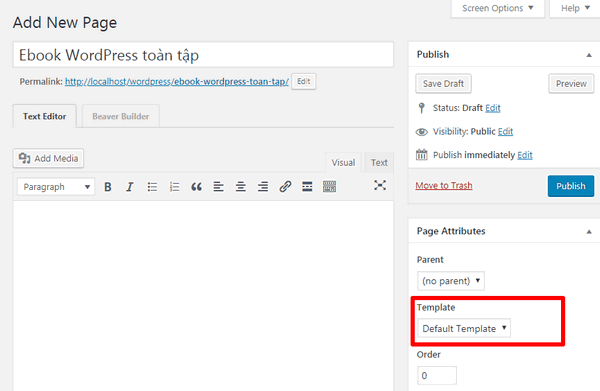Click the Order number field
The height and width of the screenshot is (391, 600).
437,375
